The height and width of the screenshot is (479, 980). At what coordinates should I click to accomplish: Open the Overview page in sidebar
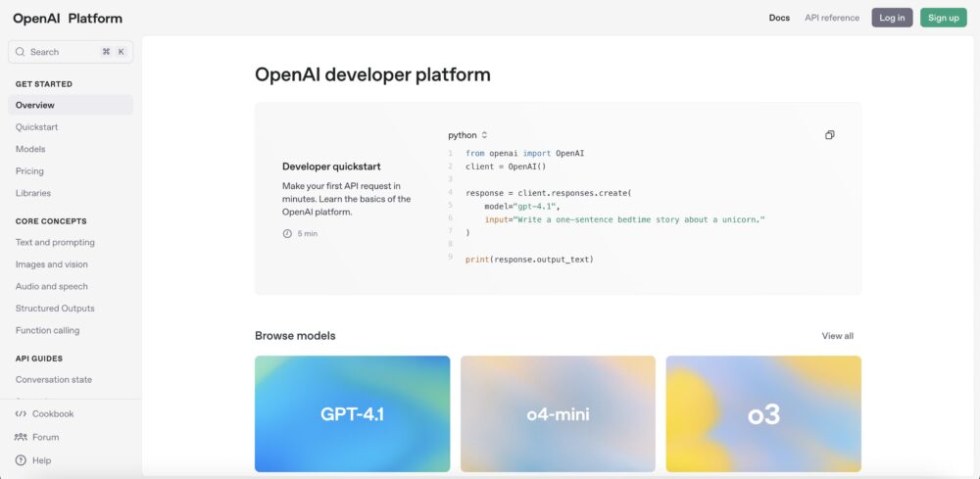(x=71, y=105)
